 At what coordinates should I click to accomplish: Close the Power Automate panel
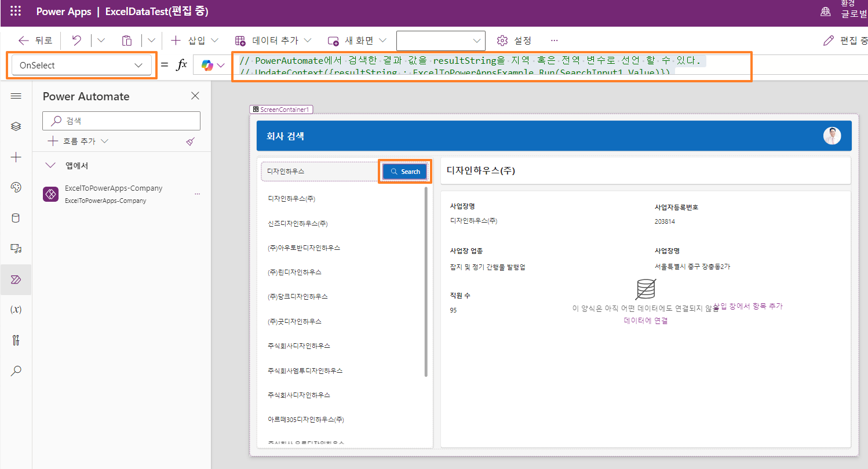[195, 96]
